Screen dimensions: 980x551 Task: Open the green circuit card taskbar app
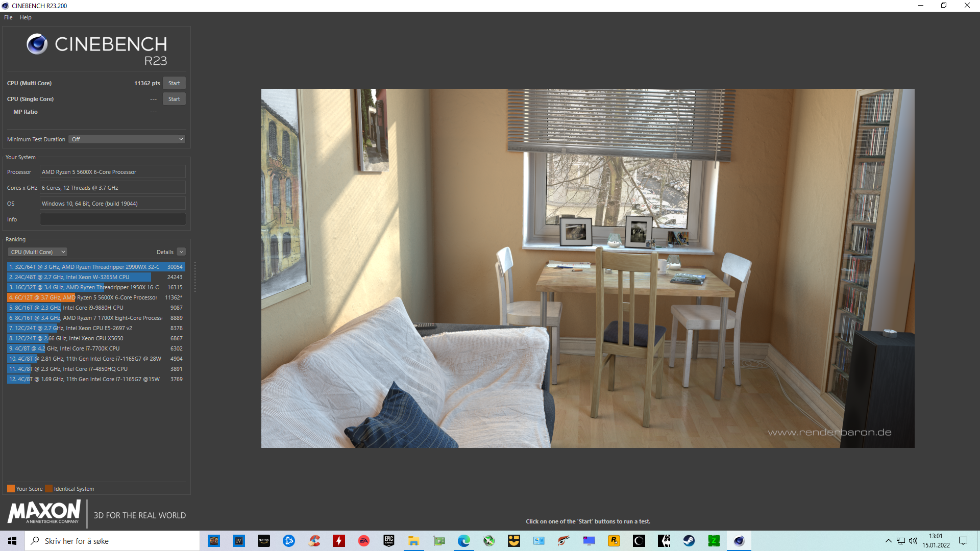coord(439,541)
